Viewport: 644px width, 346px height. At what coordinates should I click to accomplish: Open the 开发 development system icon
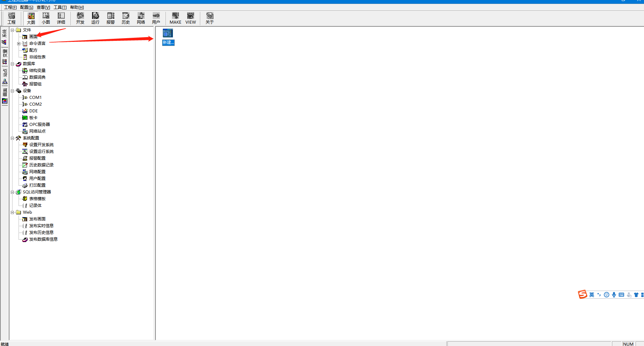(x=80, y=18)
